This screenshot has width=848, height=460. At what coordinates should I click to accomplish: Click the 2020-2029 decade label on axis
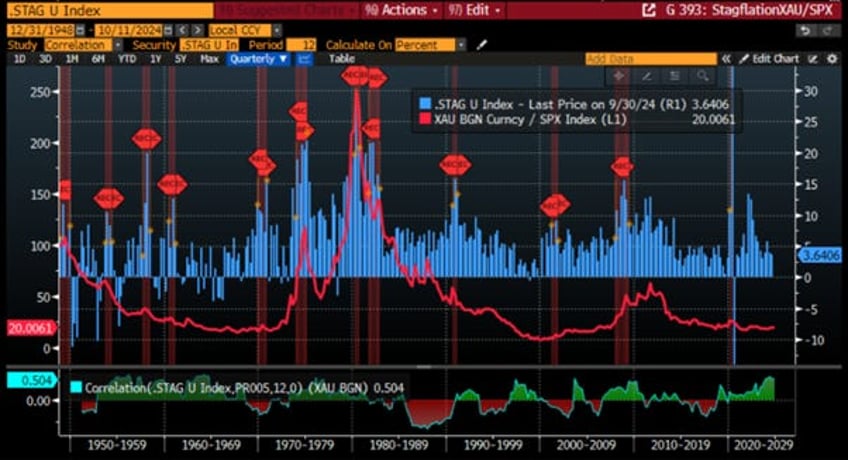point(763,445)
